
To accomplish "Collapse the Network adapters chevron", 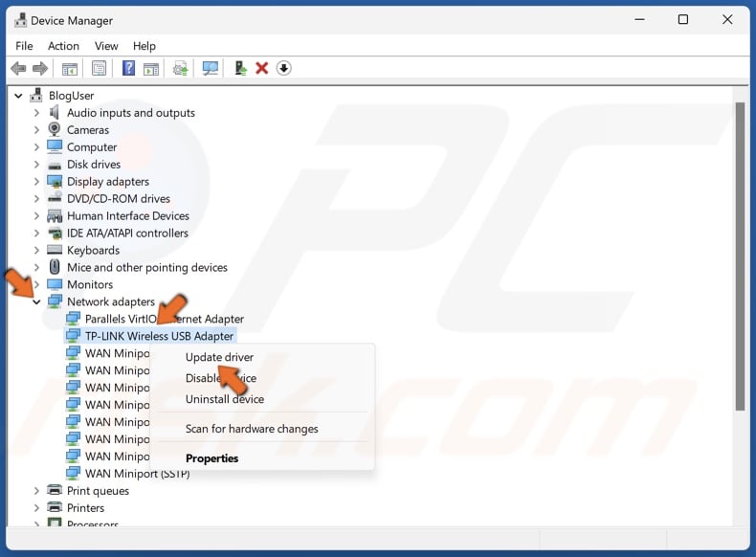I will point(36,301).
